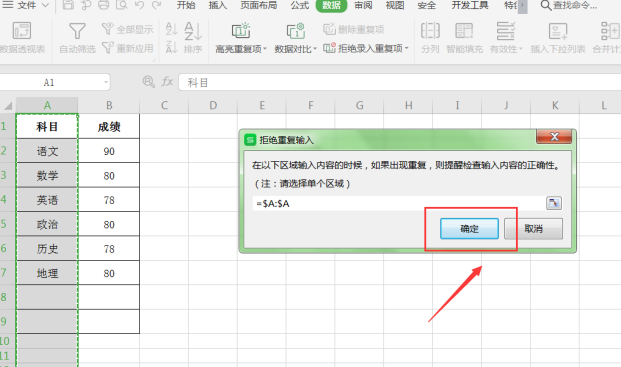621x367 pixels.
Task: Click the 排序 sort icon
Action: point(193,32)
